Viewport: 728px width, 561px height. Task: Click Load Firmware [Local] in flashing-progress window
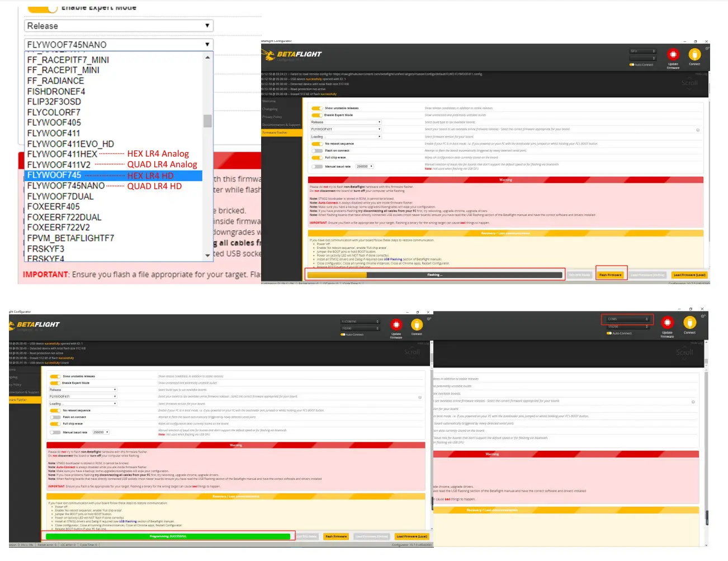pyautogui.click(x=689, y=275)
